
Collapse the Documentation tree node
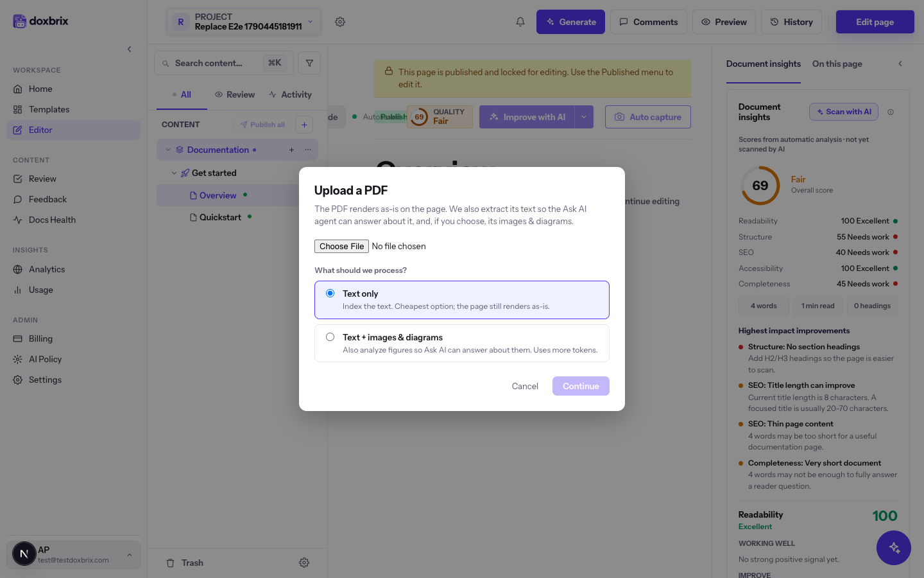(168, 150)
